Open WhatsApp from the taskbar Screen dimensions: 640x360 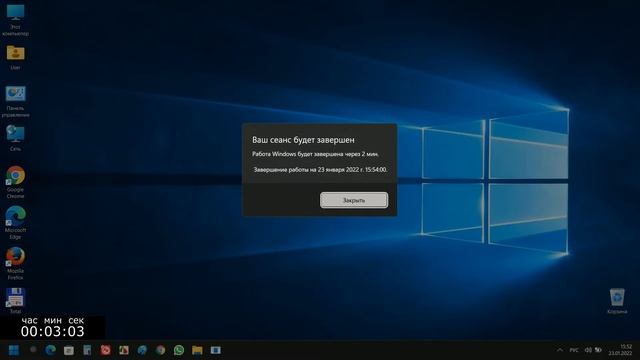point(179,350)
